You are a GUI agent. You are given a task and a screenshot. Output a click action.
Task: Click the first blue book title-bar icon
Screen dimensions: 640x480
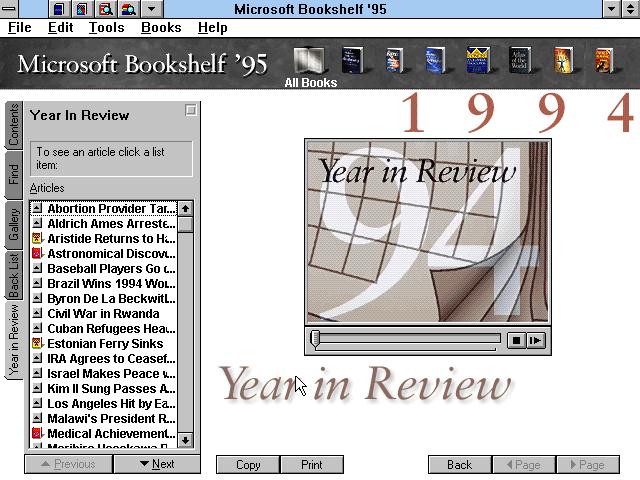coord(59,9)
